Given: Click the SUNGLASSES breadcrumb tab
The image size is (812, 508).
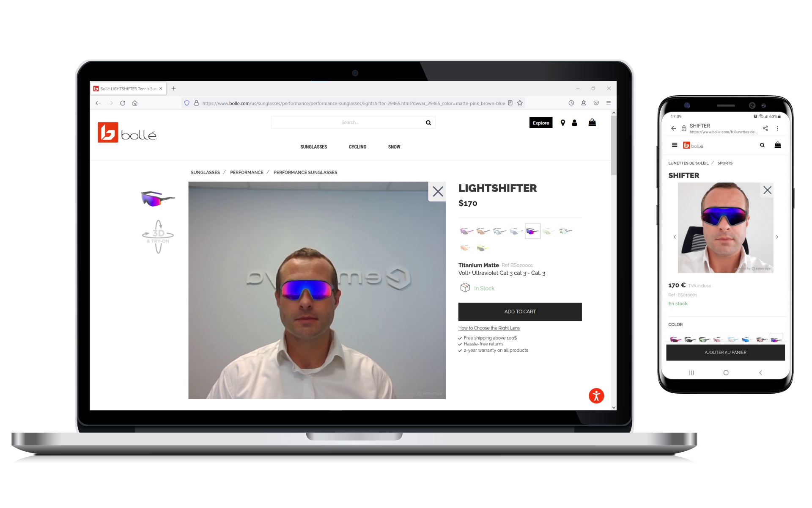Looking at the screenshot, I should click(205, 172).
